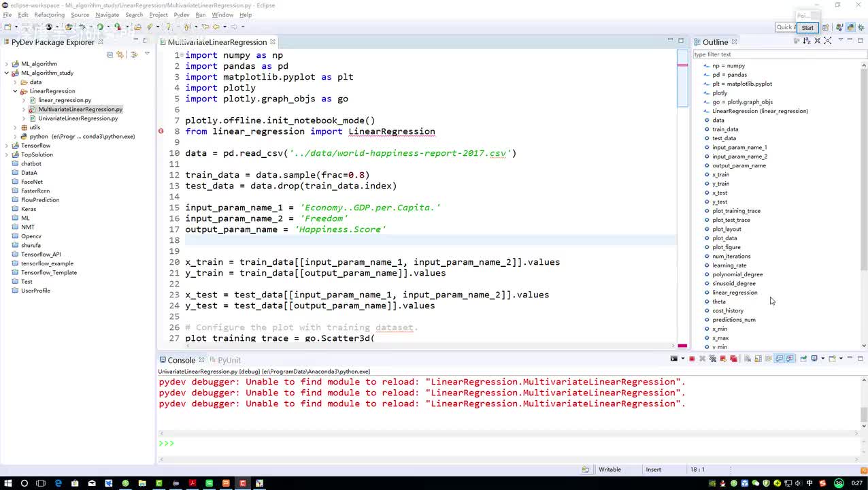Click the Start button
Screen dimensions: 868x490
807,28
